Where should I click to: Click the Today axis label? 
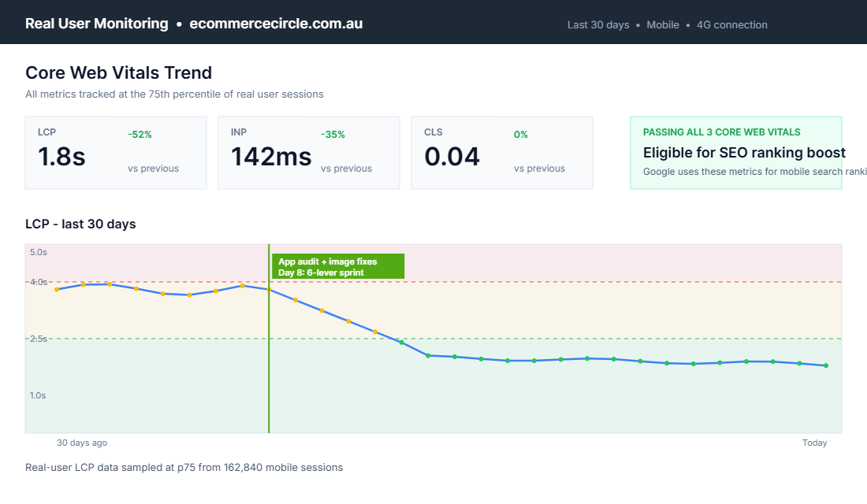(x=814, y=443)
